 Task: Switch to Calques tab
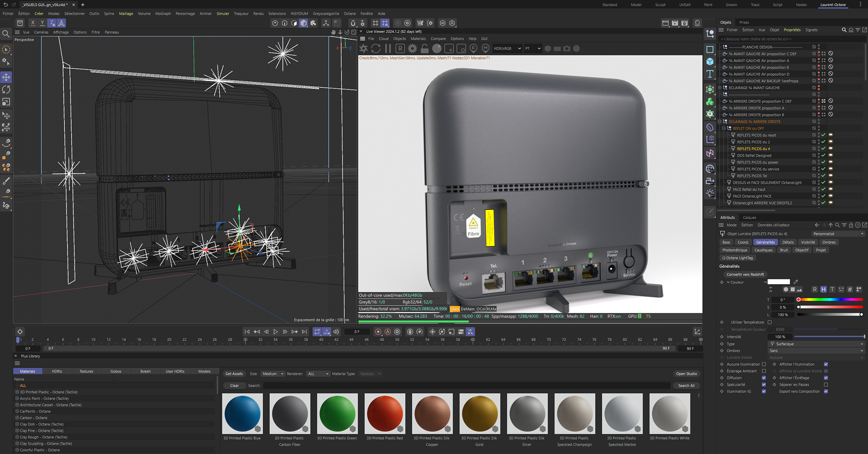[750, 217]
